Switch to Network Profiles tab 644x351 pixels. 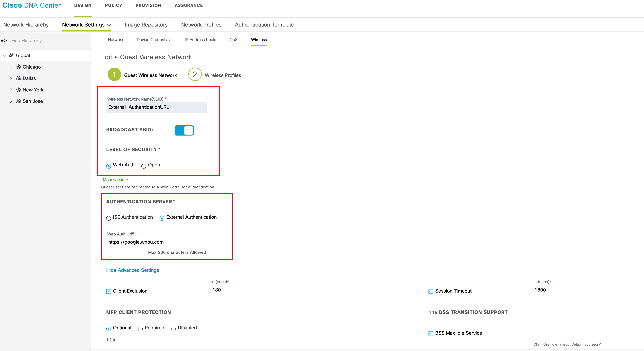pos(201,25)
